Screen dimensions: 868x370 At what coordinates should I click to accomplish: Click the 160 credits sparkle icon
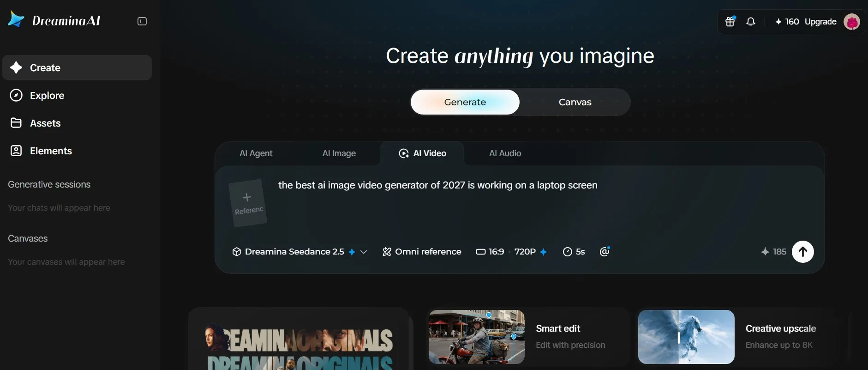(x=778, y=22)
